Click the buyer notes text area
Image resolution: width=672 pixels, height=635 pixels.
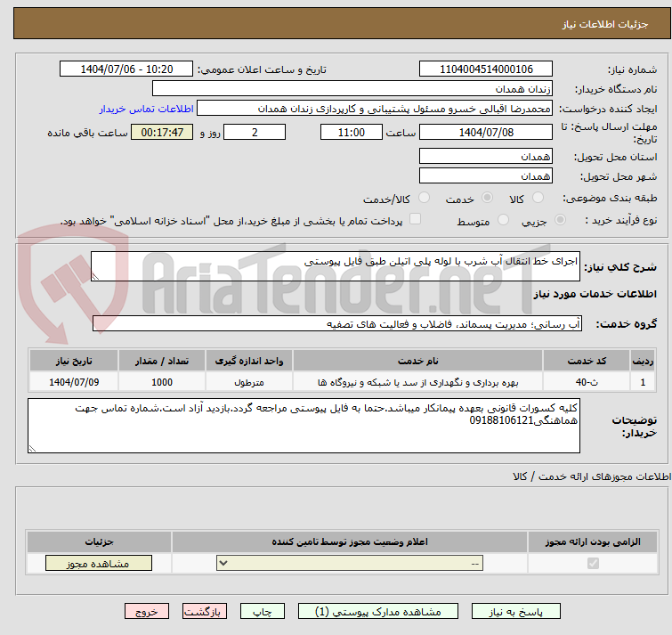303,426
